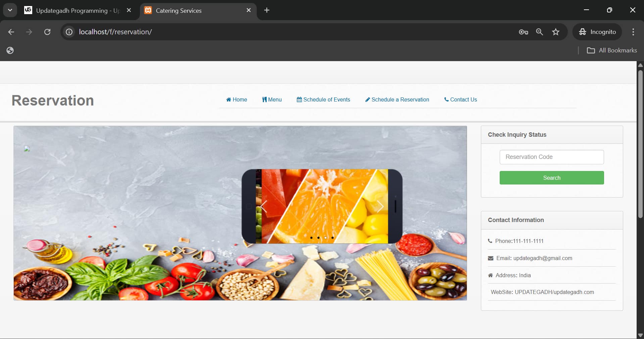Click the phone icon next to Contact Us
The width and height of the screenshot is (644, 339).
(446, 99)
